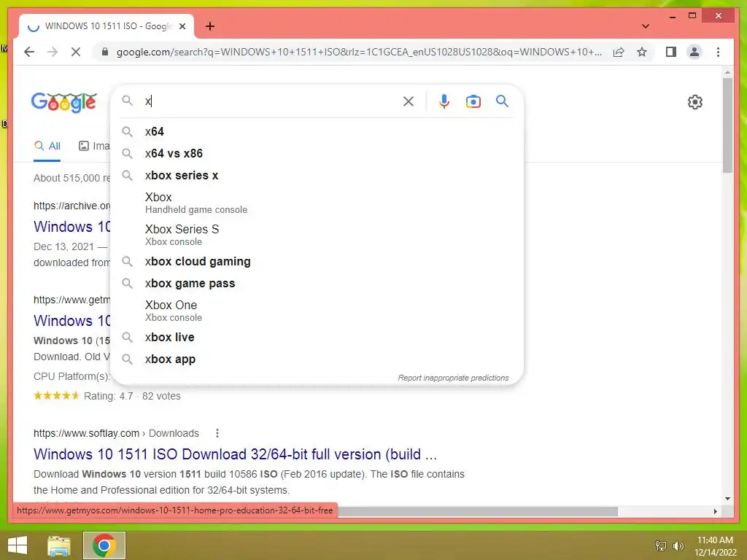Click the page address URL text

359,52
